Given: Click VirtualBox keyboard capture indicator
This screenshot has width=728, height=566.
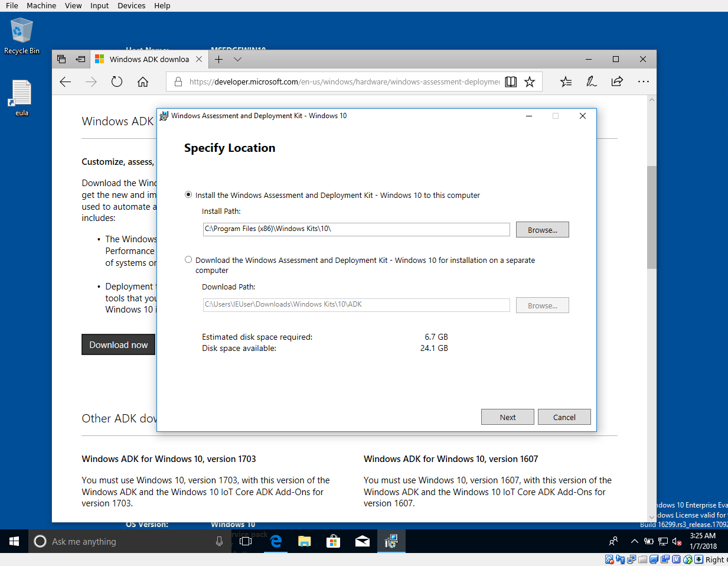Looking at the screenshot, I should click(698, 560).
